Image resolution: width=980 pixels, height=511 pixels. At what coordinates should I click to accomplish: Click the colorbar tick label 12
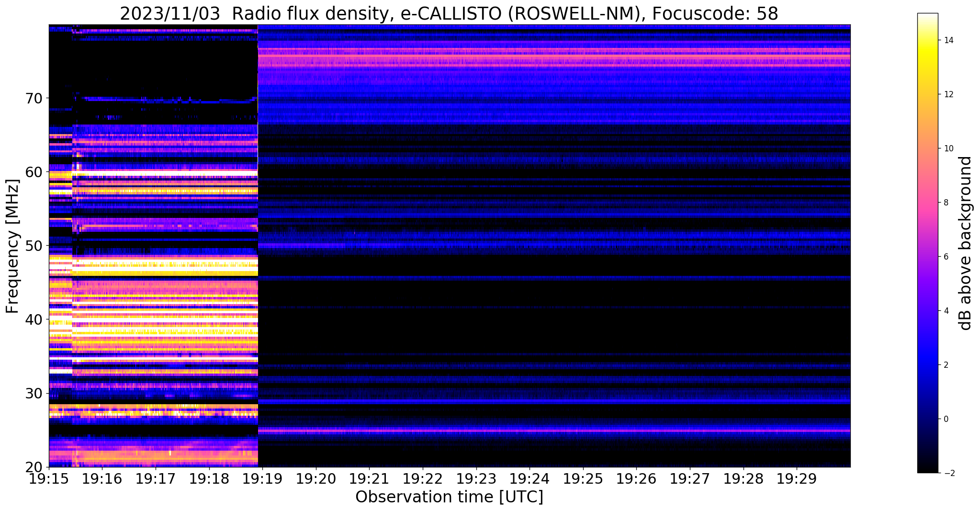947,94
